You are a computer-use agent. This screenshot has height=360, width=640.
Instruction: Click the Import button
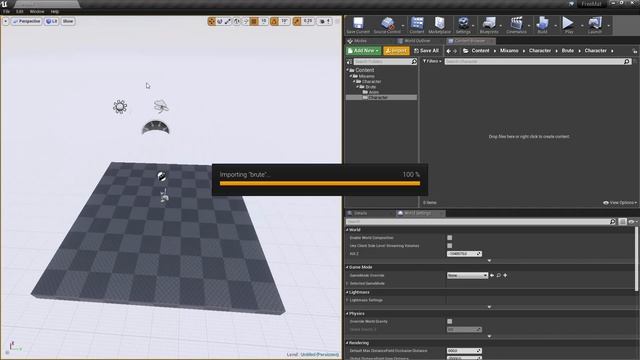pyautogui.click(x=396, y=51)
